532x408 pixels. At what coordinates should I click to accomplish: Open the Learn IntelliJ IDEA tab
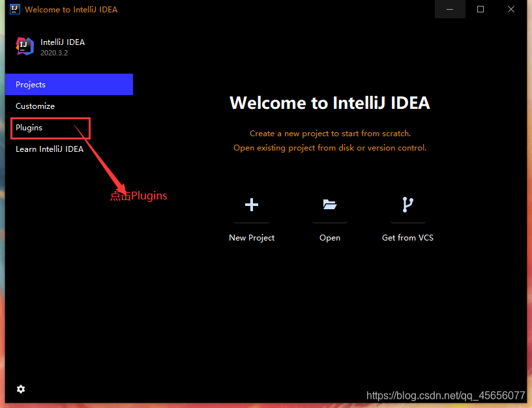point(69,149)
